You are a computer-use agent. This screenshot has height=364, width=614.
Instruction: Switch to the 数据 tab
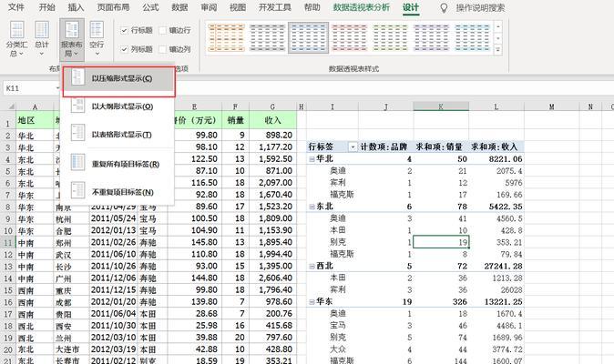[x=179, y=7]
